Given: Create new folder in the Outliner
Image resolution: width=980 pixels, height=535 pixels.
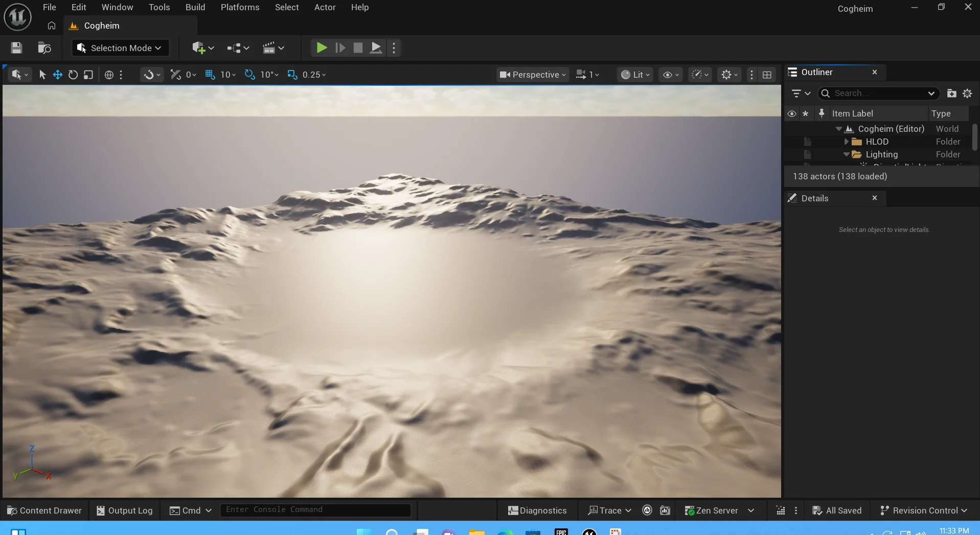Looking at the screenshot, I should point(951,94).
